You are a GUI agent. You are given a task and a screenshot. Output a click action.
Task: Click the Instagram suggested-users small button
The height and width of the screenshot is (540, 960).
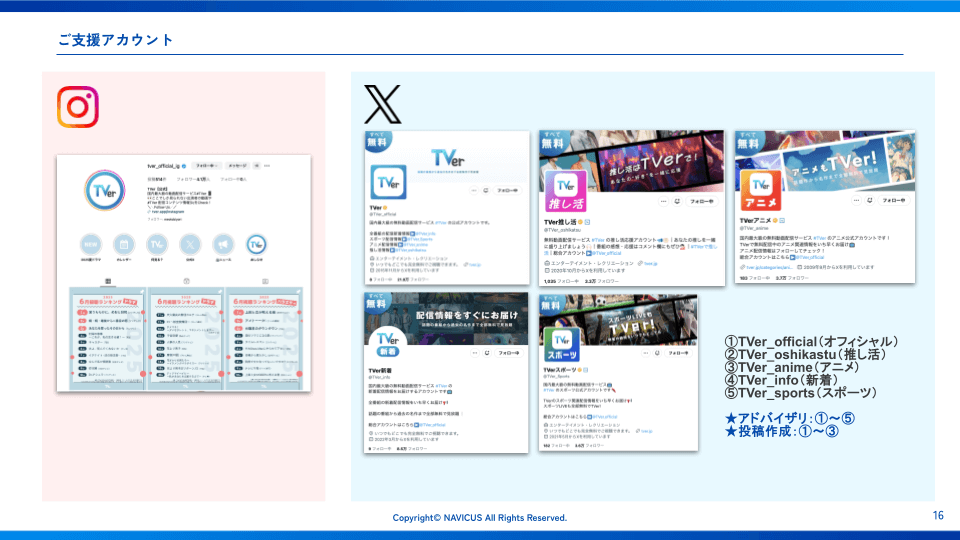tap(257, 166)
